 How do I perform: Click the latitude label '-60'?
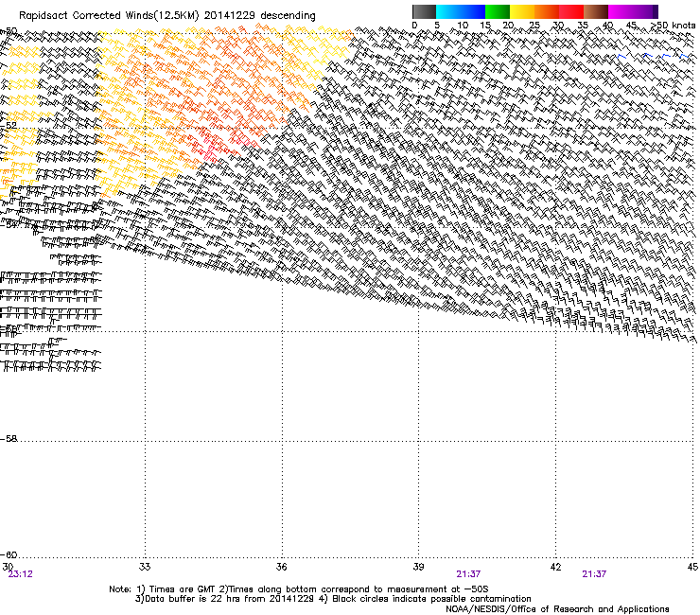click(9, 554)
